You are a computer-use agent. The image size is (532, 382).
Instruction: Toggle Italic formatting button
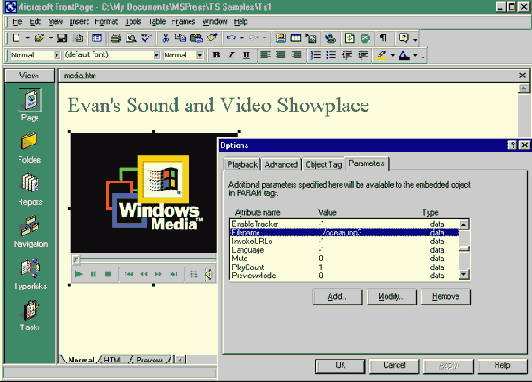tap(231, 55)
